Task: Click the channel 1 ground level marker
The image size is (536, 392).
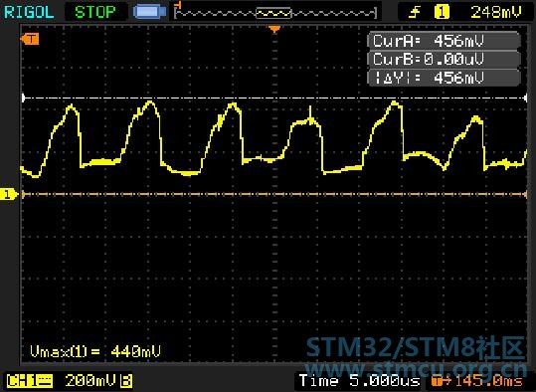Action: pyautogui.click(x=8, y=195)
